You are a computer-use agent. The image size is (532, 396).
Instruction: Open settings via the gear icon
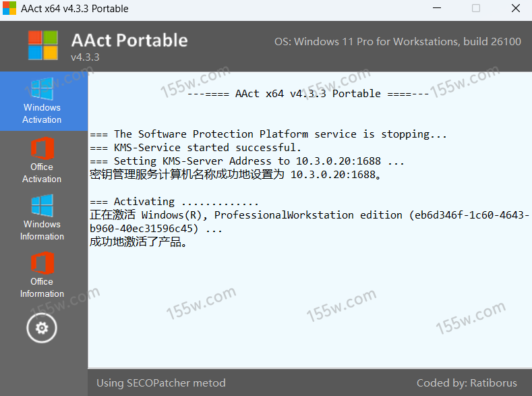coord(42,328)
